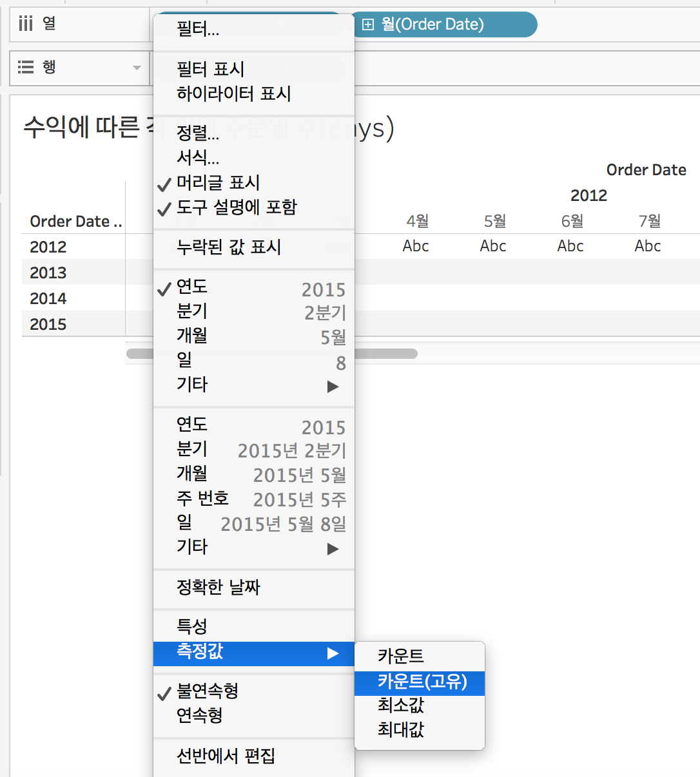700x777 pixels.
Task: Switch to 연속형 option
Action: (x=254, y=716)
